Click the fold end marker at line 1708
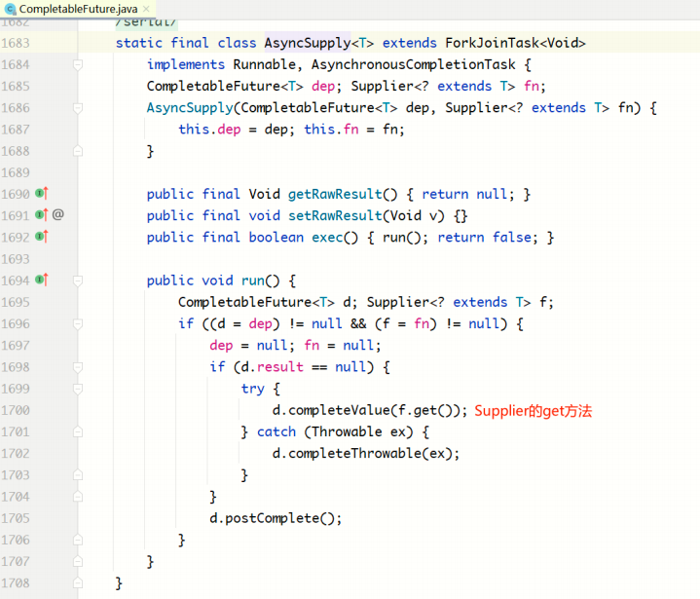This screenshot has height=599, width=700. 78,582
